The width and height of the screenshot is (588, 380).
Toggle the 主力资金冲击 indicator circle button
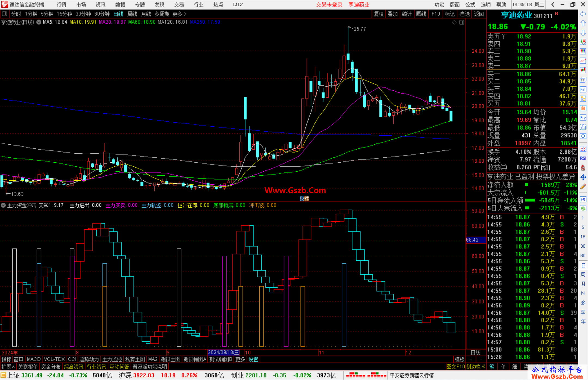coord(3,205)
